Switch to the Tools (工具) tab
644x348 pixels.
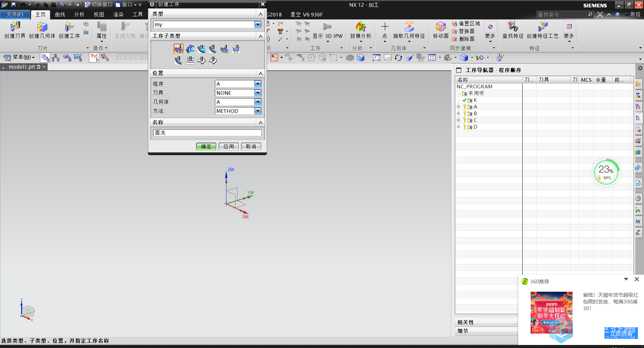(x=138, y=14)
